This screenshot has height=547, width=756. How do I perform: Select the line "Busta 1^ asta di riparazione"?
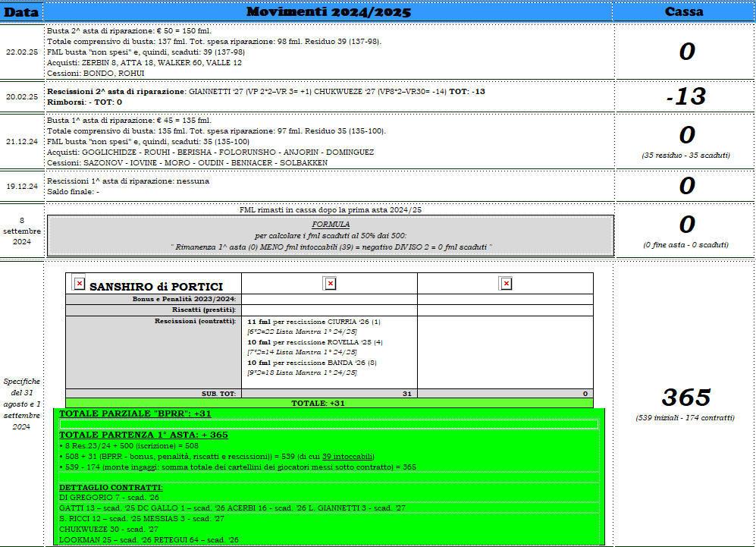129,121
